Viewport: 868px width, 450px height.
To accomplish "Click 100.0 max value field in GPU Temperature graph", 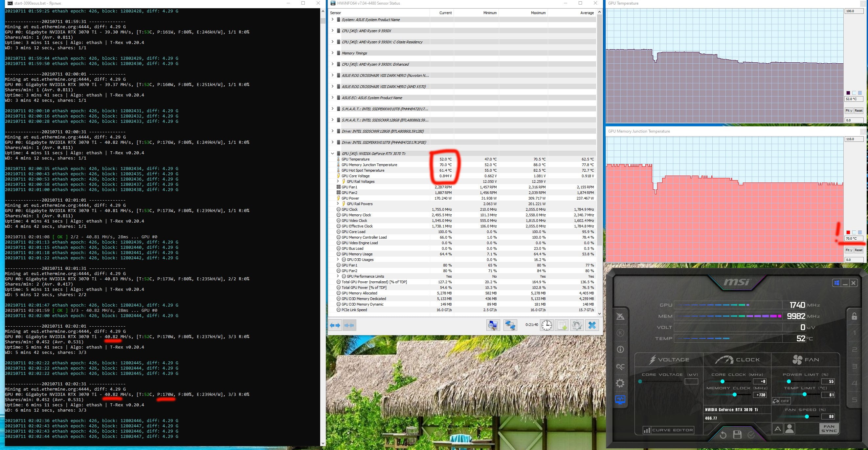I will pyautogui.click(x=854, y=11).
